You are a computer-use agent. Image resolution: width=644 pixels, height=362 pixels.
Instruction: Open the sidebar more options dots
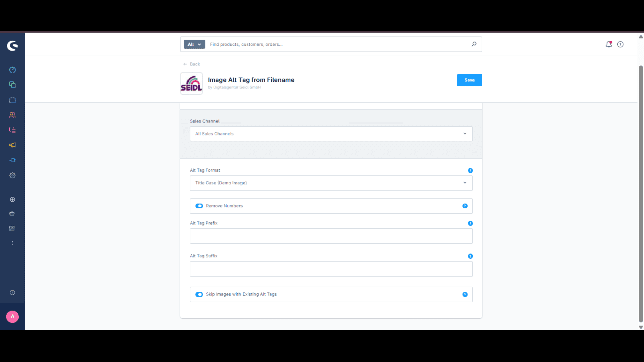pyautogui.click(x=12, y=243)
